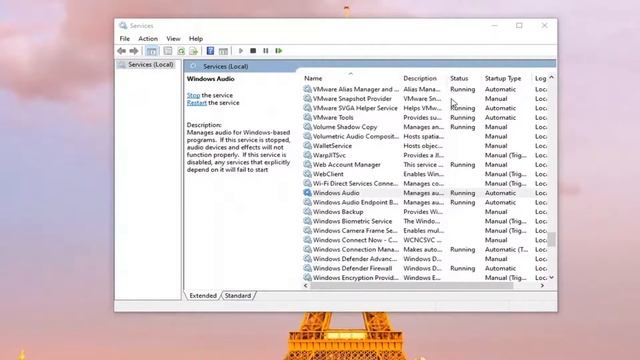Click the Pause Service toolbar icon
Viewport: 640px width, 360px height.
click(x=266, y=51)
